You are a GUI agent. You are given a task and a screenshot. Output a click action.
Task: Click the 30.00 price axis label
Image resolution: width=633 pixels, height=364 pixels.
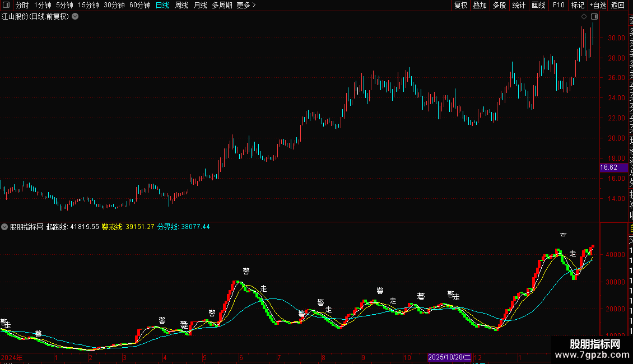point(616,38)
